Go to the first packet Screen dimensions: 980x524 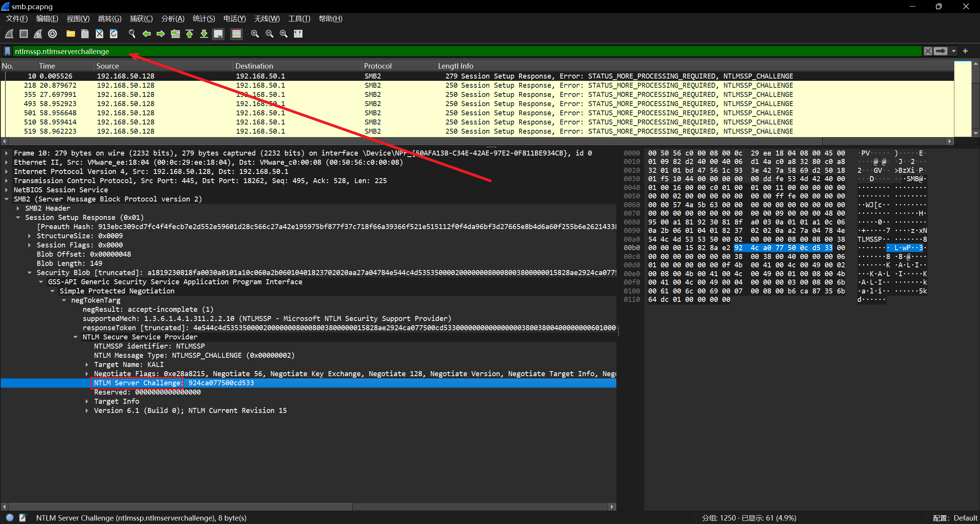[189, 34]
